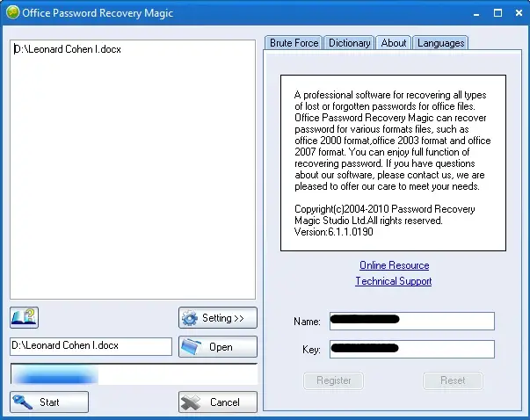Viewport: 530px width, 420px height.
Task: Click the 'Version:6.1.1.0190' text line
Action: [334, 232]
